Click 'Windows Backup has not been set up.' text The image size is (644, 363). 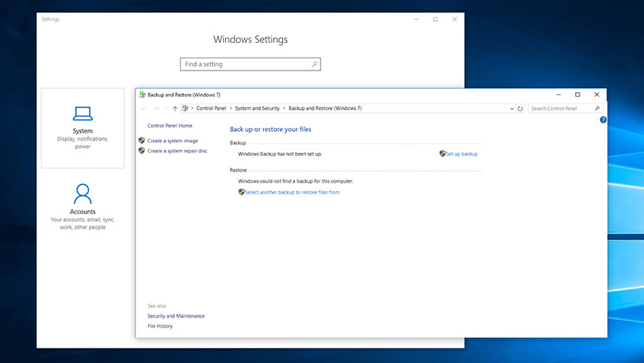pyautogui.click(x=280, y=153)
